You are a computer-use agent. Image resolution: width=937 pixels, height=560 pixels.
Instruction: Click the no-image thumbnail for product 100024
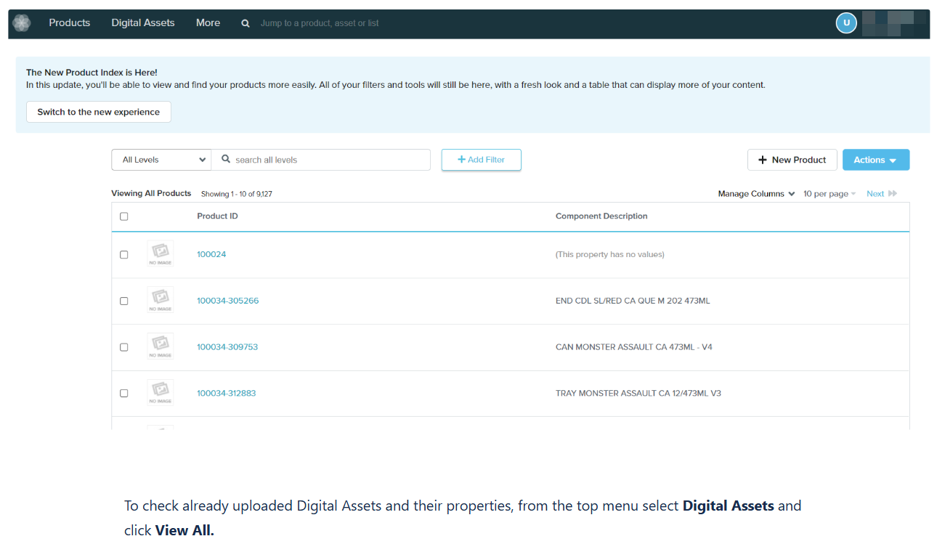[160, 254]
